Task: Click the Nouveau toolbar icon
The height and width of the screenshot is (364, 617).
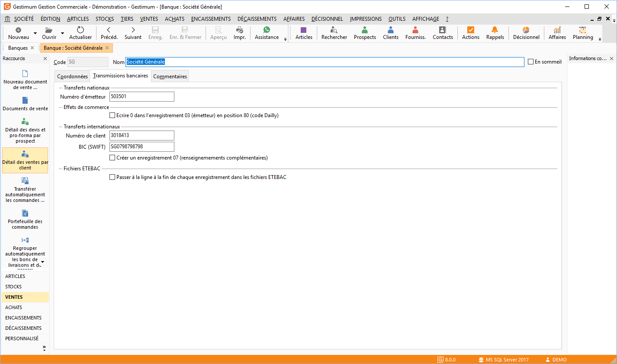Action: pyautogui.click(x=18, y=30)
